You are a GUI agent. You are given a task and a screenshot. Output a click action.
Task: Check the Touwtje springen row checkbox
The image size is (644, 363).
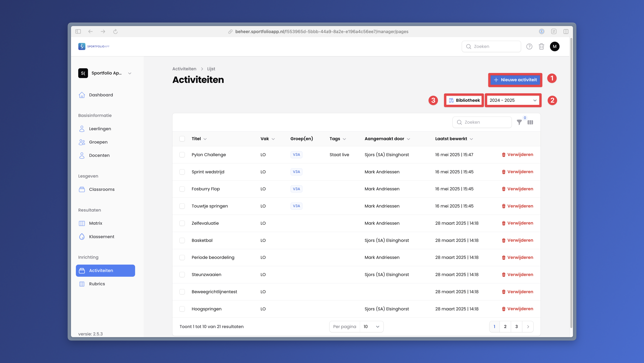click(x=182, y=206)
